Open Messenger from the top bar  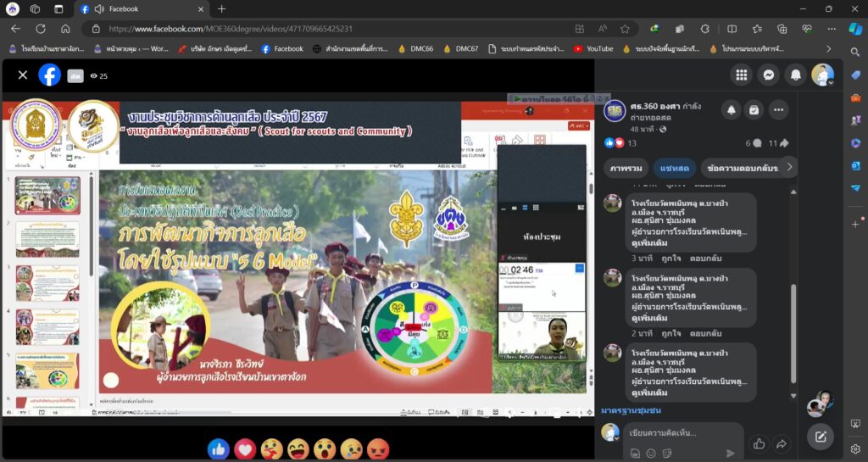tap(768, 75)
